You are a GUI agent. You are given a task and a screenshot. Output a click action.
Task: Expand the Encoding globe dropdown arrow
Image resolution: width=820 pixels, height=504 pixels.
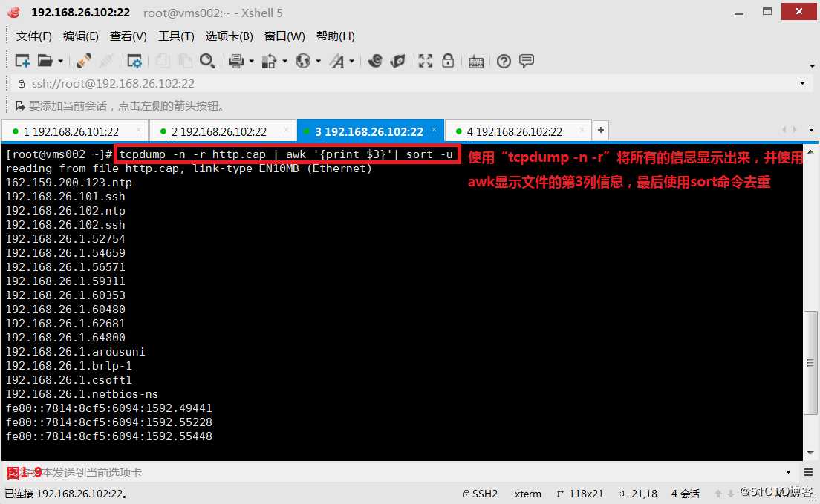(x=319, y=62)
